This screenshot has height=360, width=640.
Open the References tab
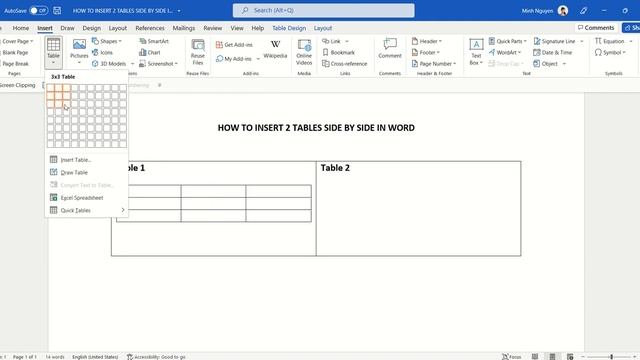point(150,28)
